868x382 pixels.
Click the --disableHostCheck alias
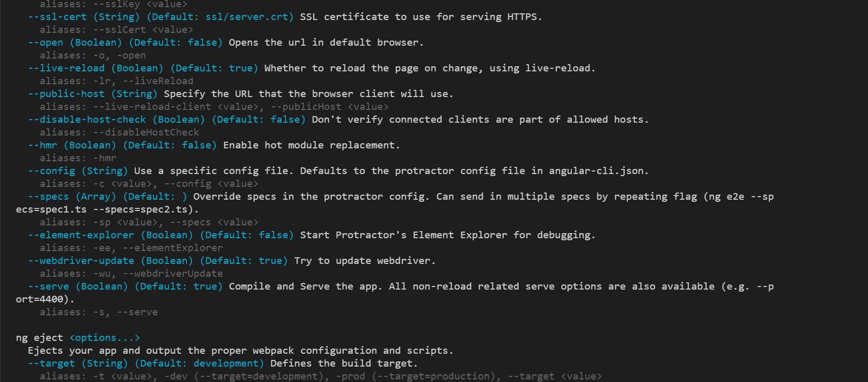point(146,132)
